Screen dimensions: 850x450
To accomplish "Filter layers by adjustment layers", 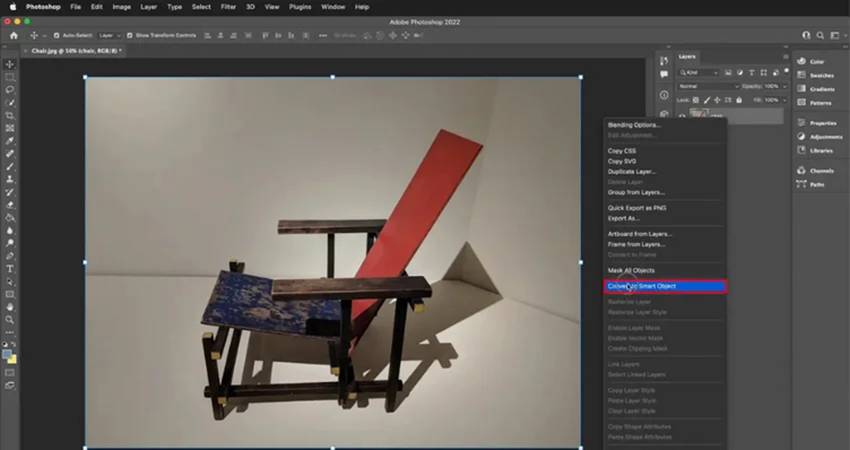I will click(x=740, y=73).
